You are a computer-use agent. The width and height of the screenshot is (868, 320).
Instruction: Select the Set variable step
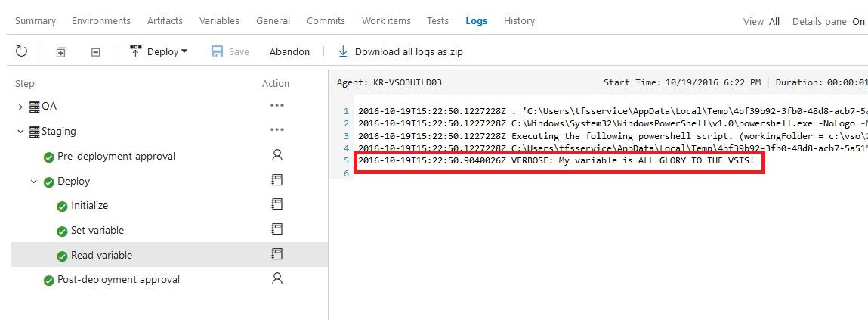tap(97, 230)
